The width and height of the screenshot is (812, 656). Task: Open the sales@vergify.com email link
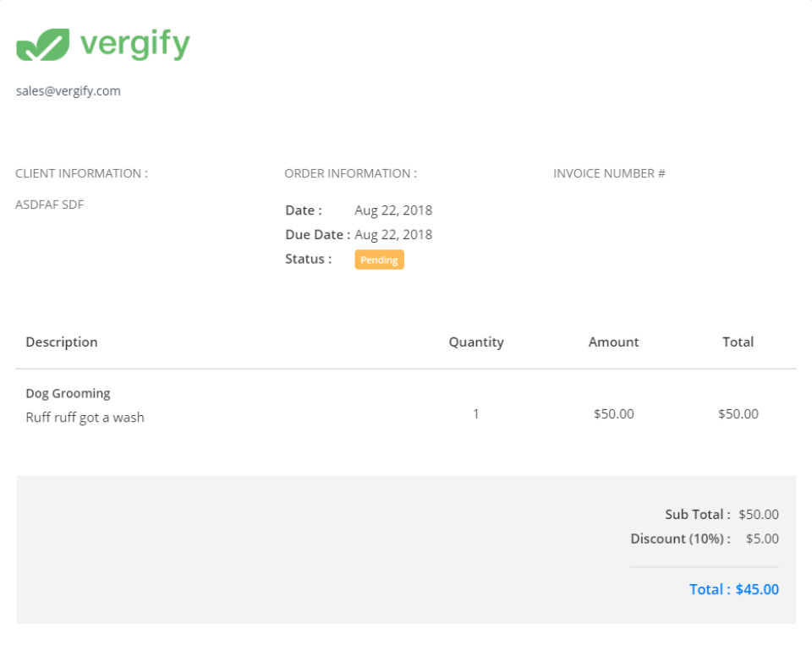click(69, 91)
